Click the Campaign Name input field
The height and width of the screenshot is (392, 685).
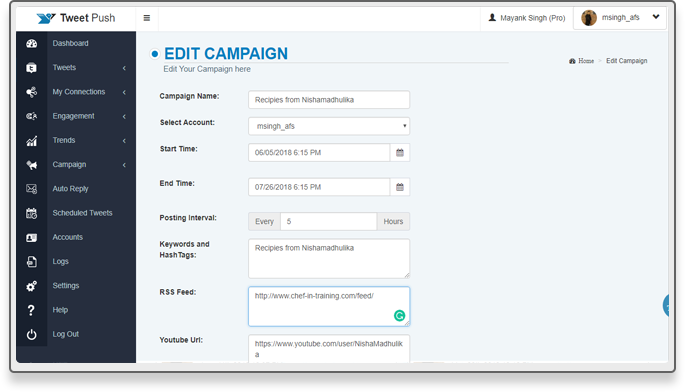329,100
